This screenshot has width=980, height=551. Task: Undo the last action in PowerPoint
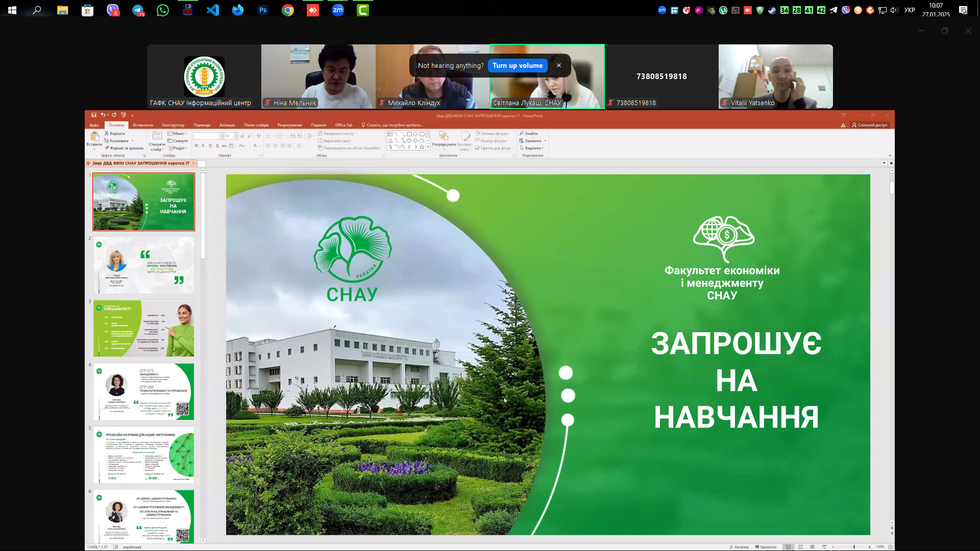point(103,115)
